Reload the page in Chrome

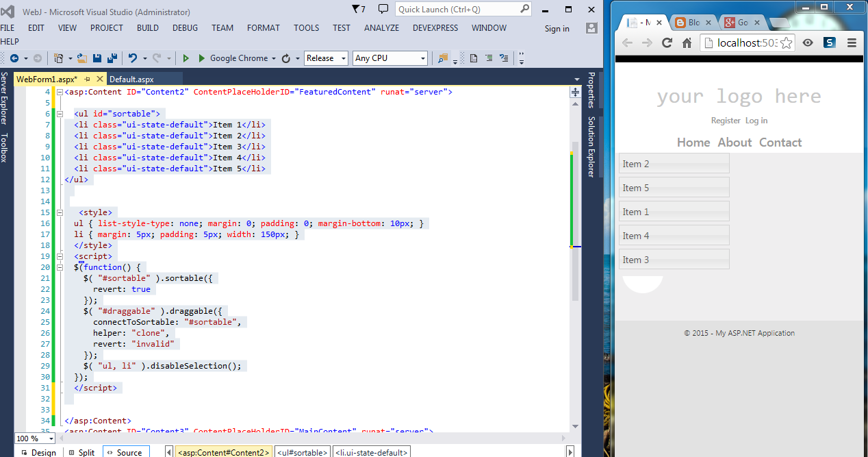[667, 42]
